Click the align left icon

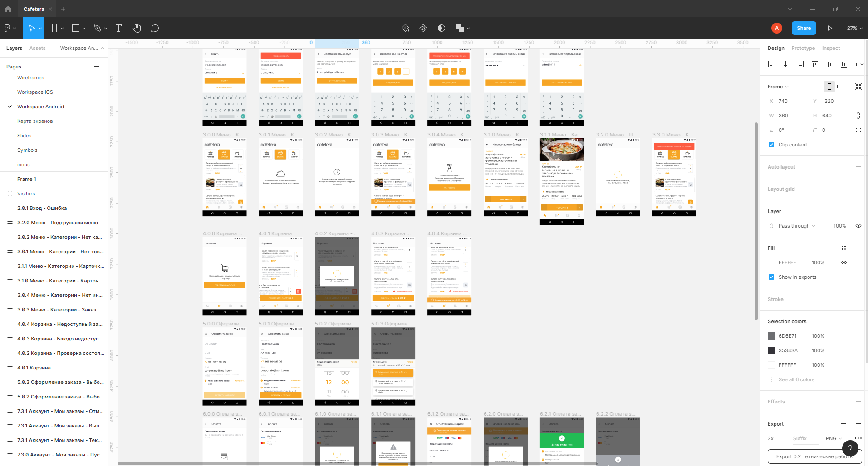(771, 64)
